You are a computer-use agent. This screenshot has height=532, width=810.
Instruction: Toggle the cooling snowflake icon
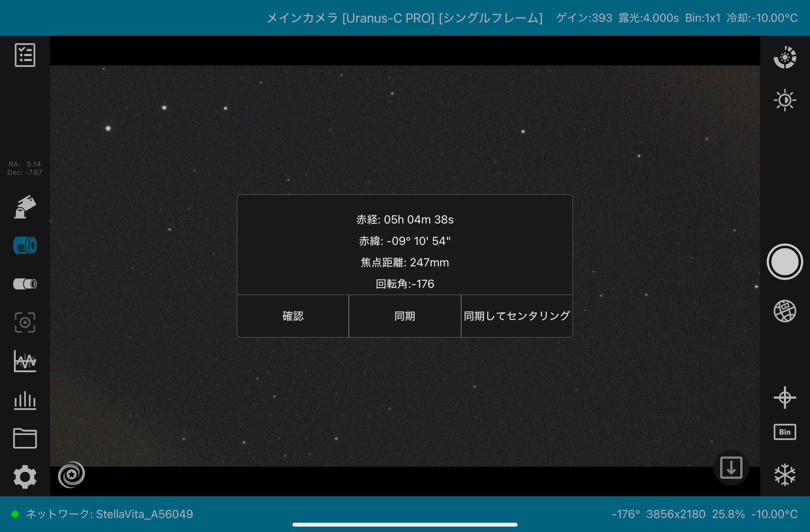[x=785, y=475]
